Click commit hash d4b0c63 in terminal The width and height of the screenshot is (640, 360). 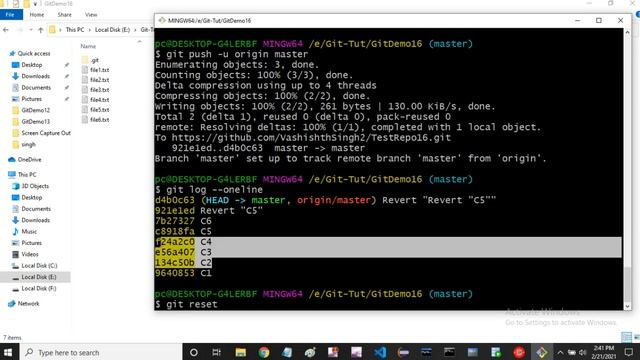(x=175, y=200)
